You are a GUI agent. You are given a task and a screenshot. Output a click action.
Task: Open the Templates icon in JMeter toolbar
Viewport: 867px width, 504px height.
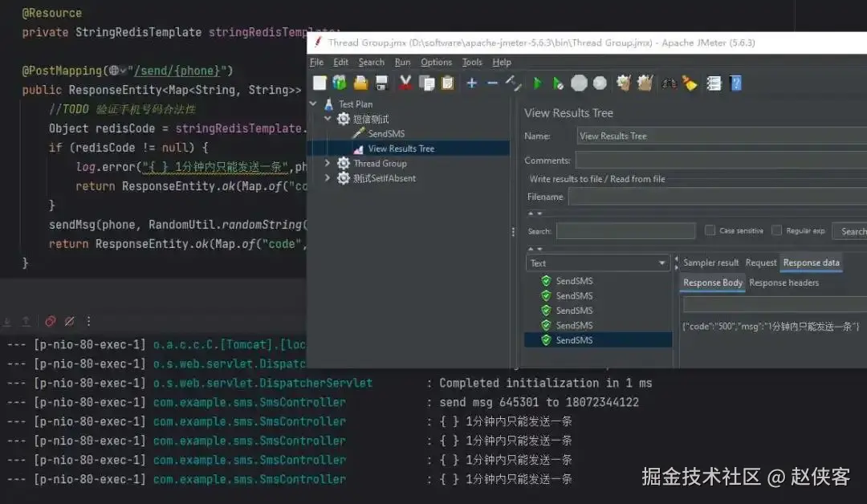tap(340, 83)
